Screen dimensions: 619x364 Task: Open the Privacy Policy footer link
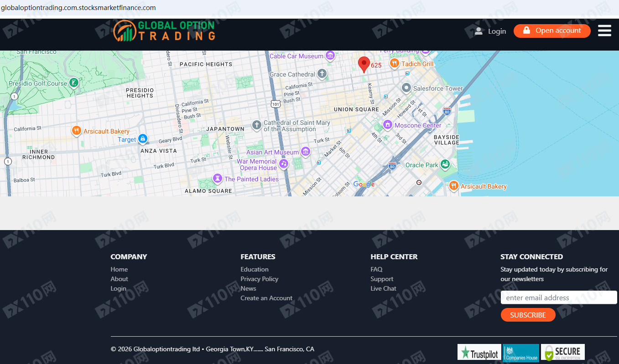coord(259,279)
